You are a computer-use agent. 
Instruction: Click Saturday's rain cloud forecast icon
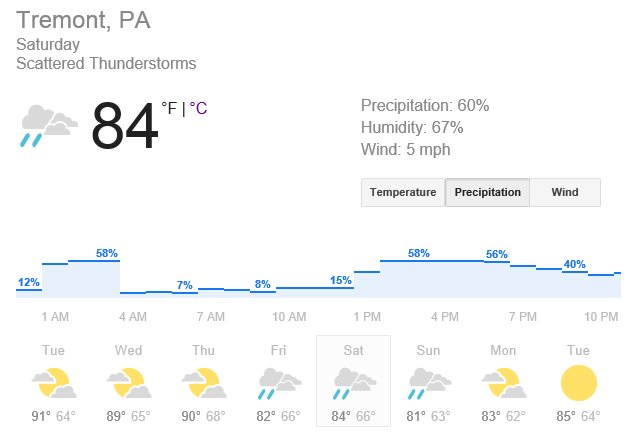[354, 384]
